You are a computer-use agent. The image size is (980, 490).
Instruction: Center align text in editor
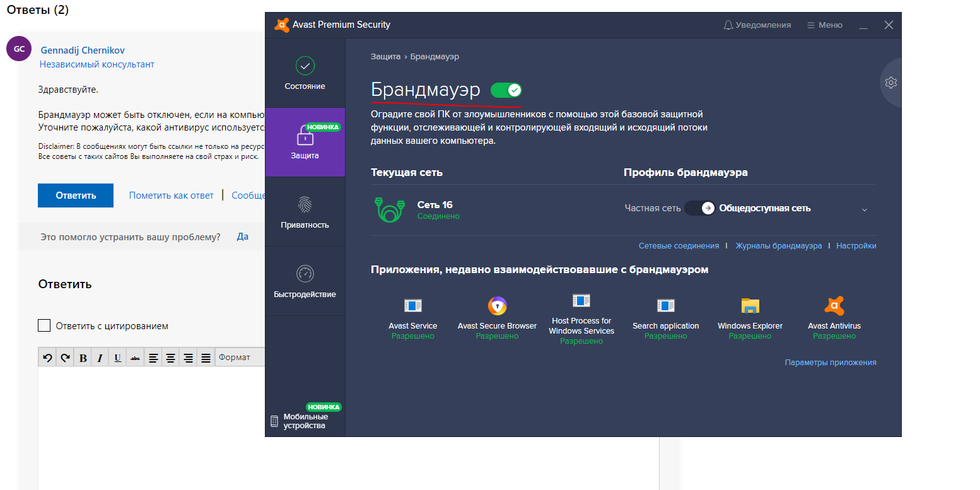click(x=170, y=358)
